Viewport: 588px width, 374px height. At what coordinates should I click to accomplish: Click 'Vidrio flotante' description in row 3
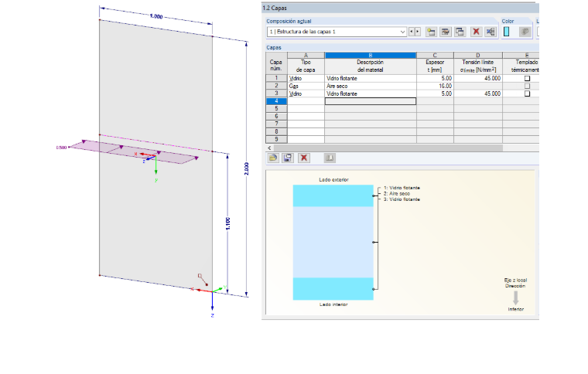tap(371, 93)
